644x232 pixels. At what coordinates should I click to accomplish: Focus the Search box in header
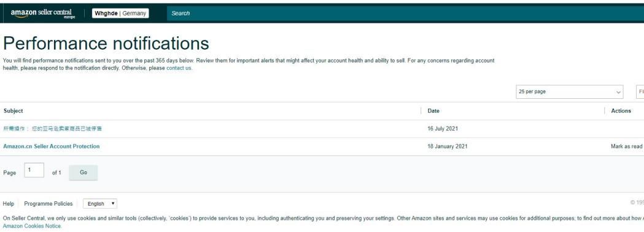click(404, 13)
